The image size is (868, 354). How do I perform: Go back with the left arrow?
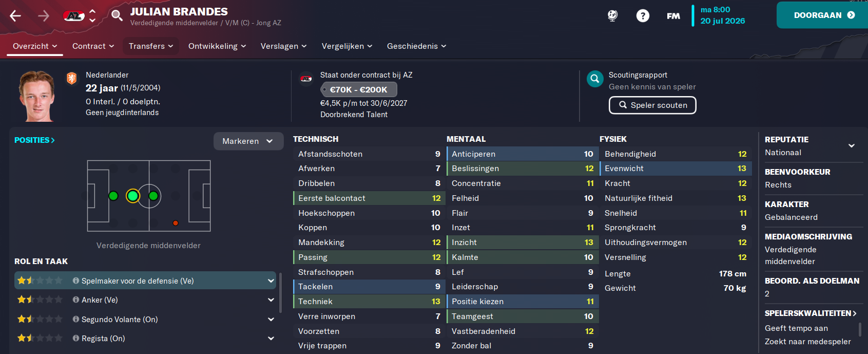15,16
